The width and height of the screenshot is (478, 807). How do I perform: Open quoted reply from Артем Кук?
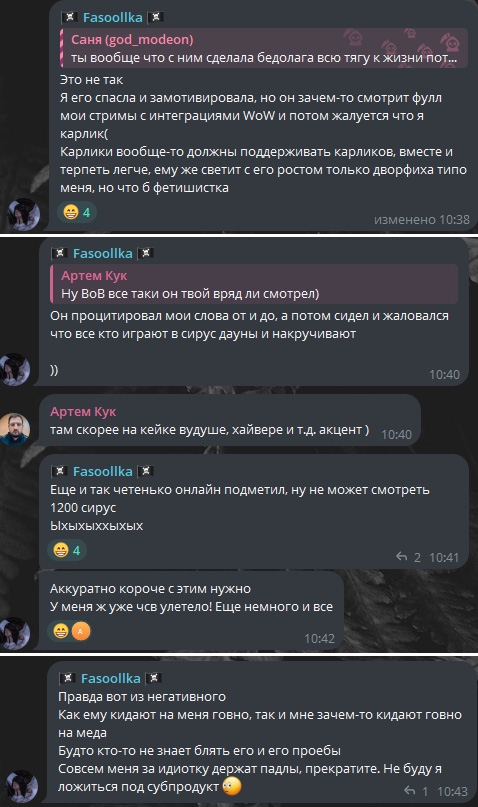point(254,284)
